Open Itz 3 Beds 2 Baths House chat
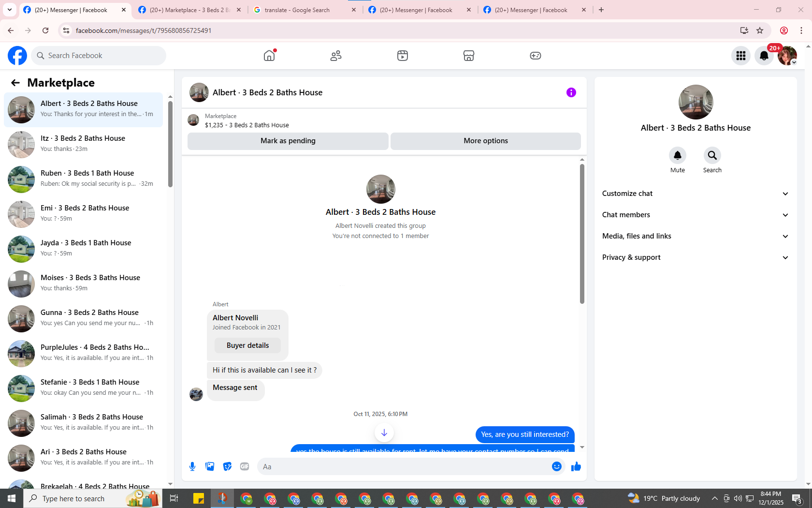Image resolution: width=812 pixels, height=508 pixels. point(83,145)
